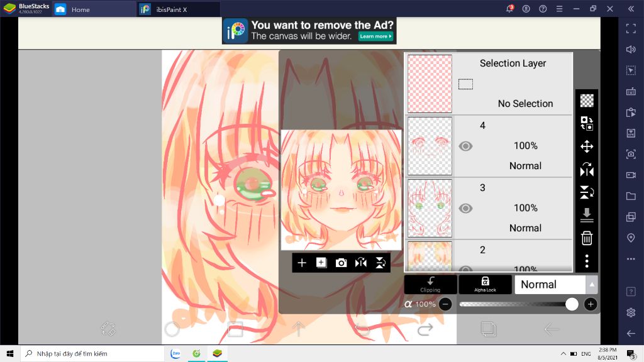Collapse BlueStacks sidebar with double chevron
Viewport: 644px width, 362px height.
click(x=631, y=9)
